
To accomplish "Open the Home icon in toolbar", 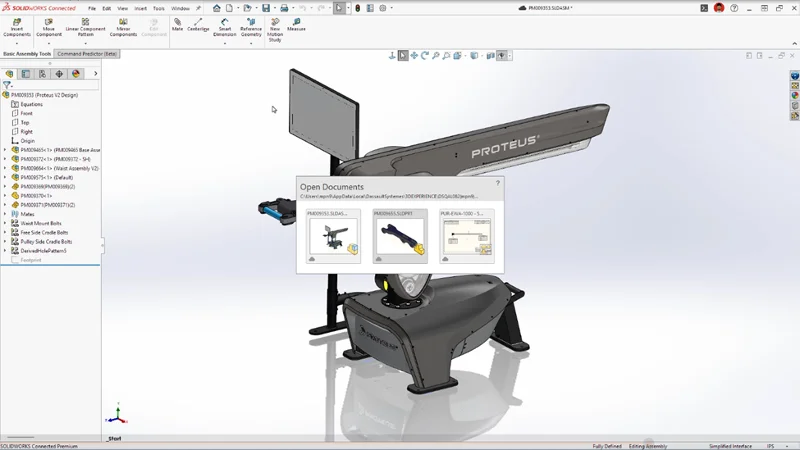I will click(217, 8).
